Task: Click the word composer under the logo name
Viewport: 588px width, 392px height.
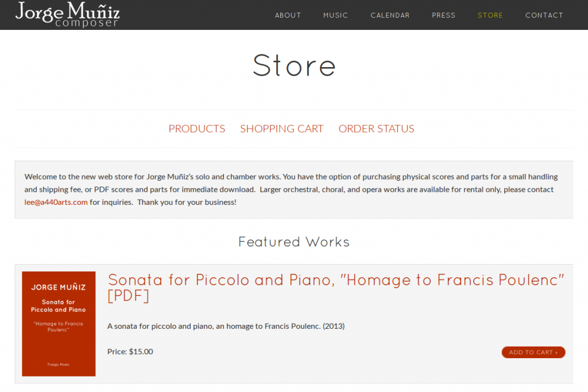Action: point(87,23)
